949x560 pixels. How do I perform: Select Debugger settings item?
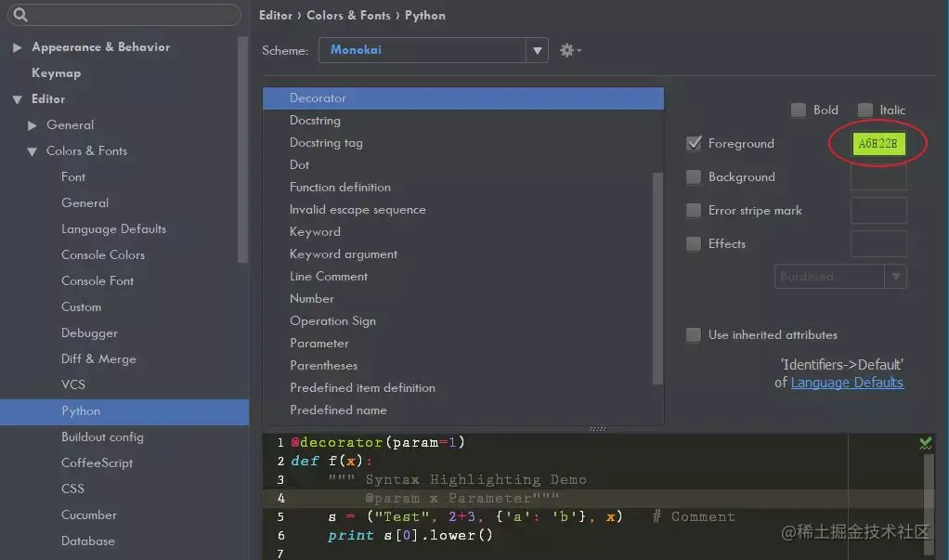[x=89, y=333]
